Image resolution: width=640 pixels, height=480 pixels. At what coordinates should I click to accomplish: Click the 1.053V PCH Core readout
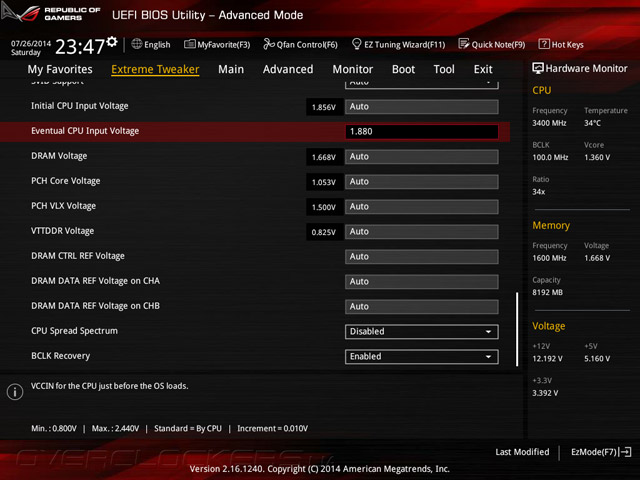point(324,182)
